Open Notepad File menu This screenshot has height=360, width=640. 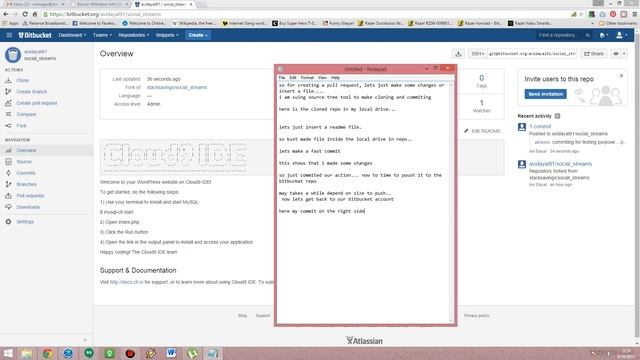coord(282,78)
